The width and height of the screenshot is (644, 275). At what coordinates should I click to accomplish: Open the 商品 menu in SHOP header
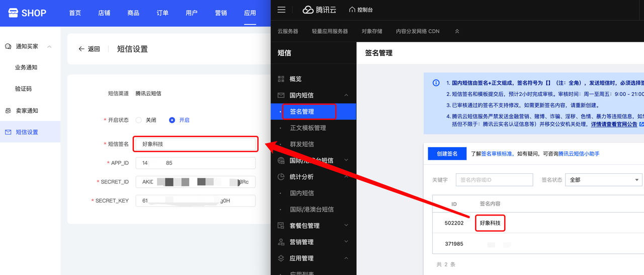click(x=133, y=13)
